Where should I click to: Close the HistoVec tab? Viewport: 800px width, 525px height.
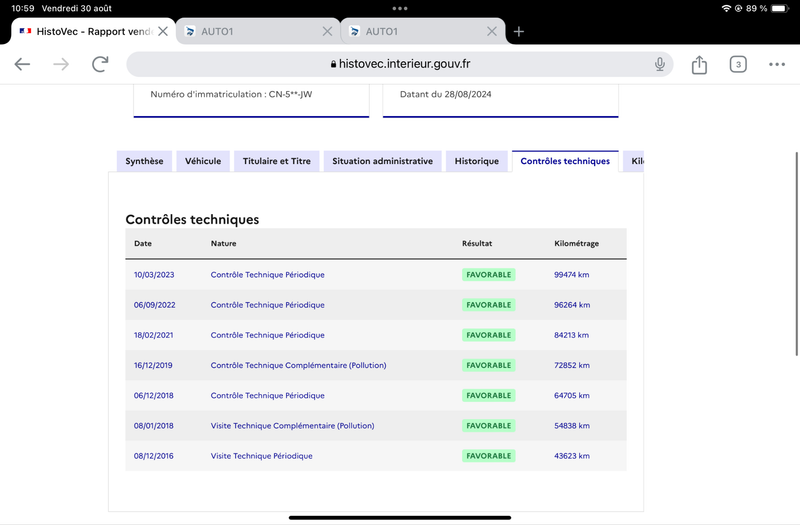(x=163, y=32)
